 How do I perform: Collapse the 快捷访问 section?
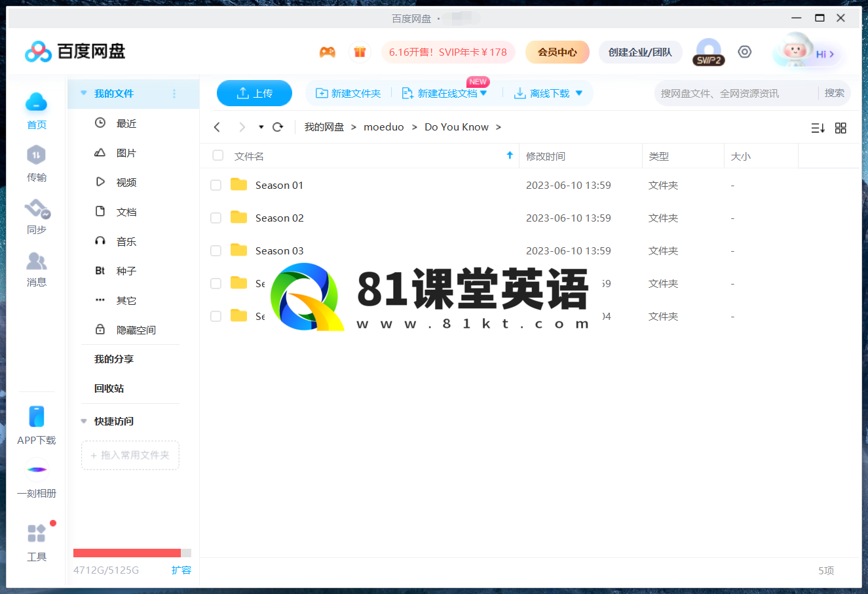[x=84, y=421]
